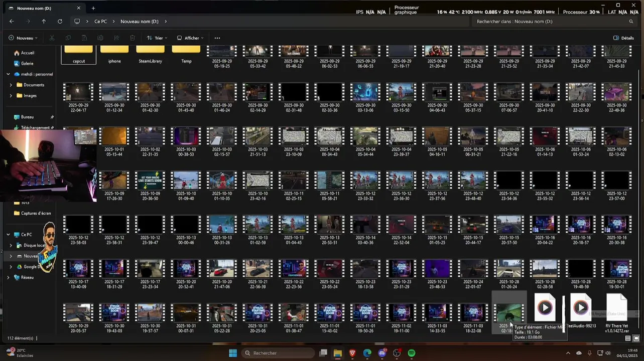Select video 2025-10-31 05-22-28
This screenshot has height=361, width=644.
[222, 318]
